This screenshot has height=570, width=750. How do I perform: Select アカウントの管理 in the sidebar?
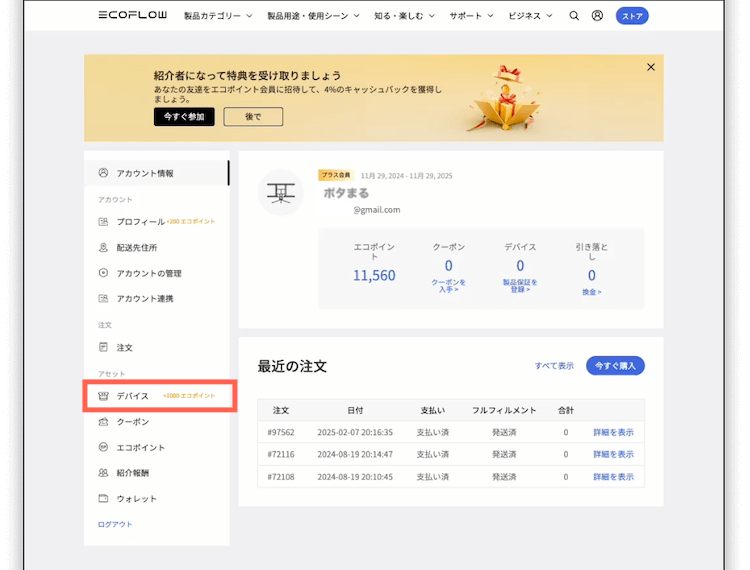[x=157, y=273]
